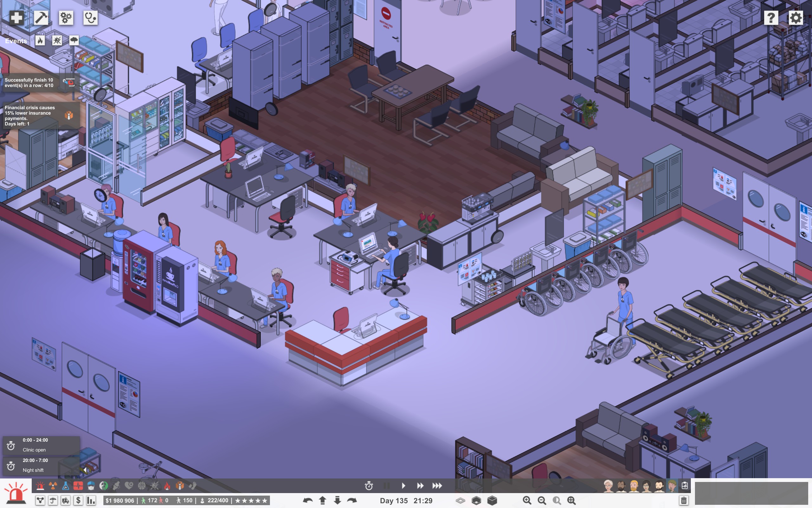The height and width of the screenshot is (508, 812).
Task: Move up one floor
Action: pos(323,501)
